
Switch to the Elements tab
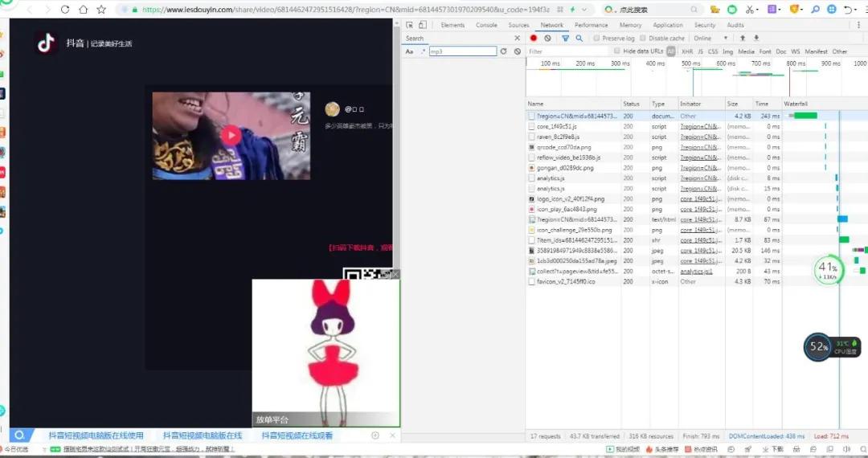point(452,25)
